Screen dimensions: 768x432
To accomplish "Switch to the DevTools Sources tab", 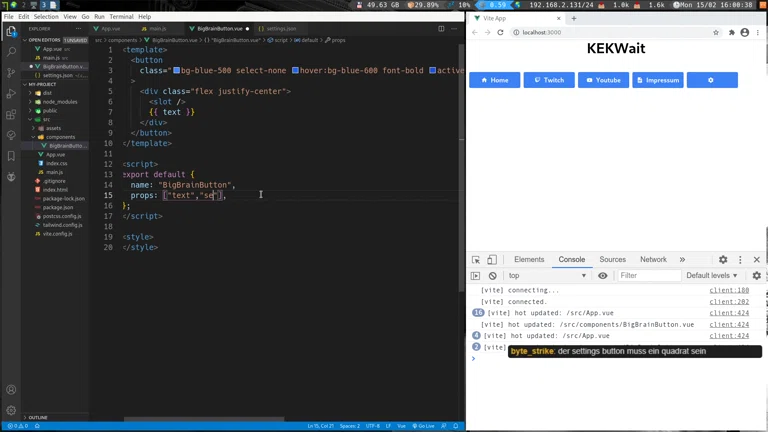I will (612, 260).
